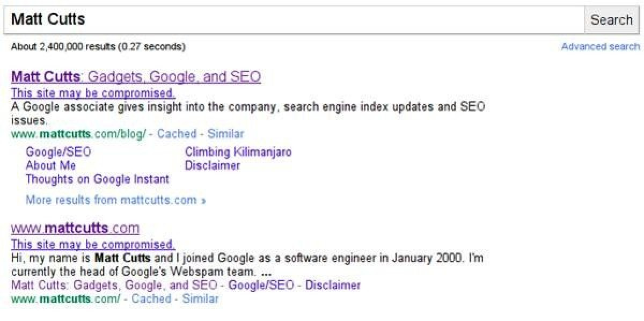The image size is (644, 321).
Task: Open result 'Matt Cutts: Gadgets, Google, and SEO'
Action: point(136,77)
